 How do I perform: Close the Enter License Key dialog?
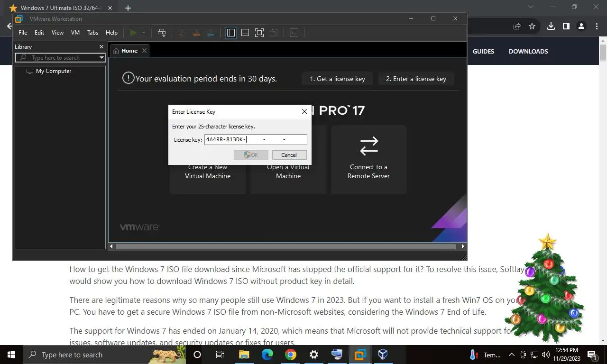(x=304, y=111)
